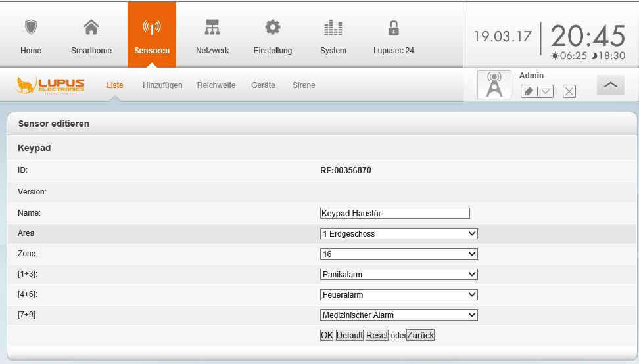Open the Home shield icon
The width and height of the screenshot is (639, 364).
(x=31, y=28)
